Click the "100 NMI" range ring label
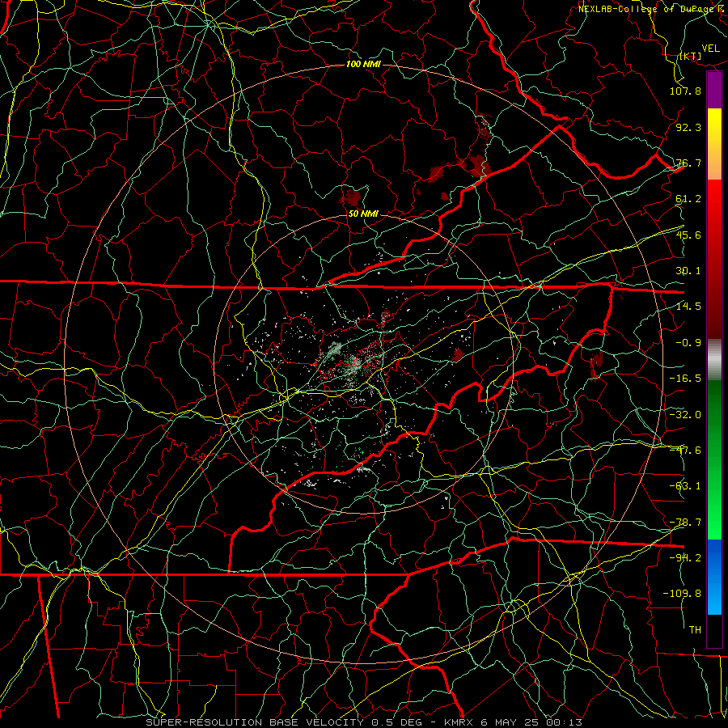 pos(363,64)
